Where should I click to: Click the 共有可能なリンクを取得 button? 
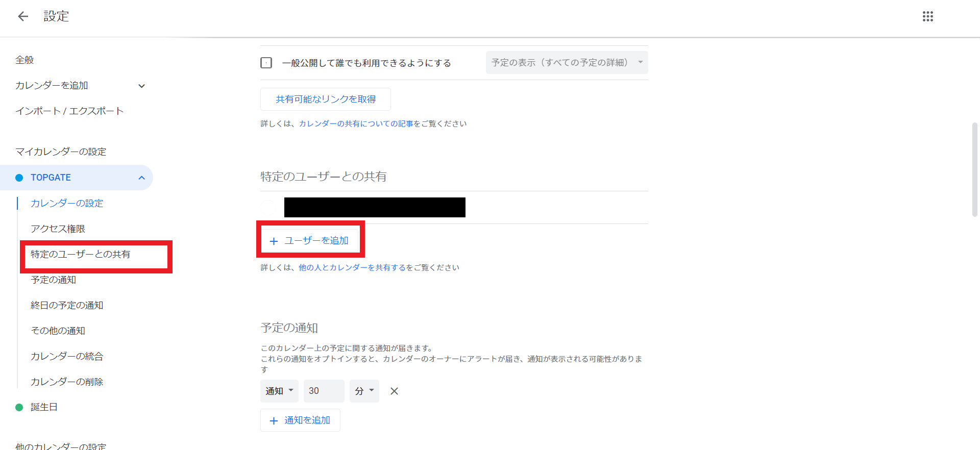(x=326, y=99)
